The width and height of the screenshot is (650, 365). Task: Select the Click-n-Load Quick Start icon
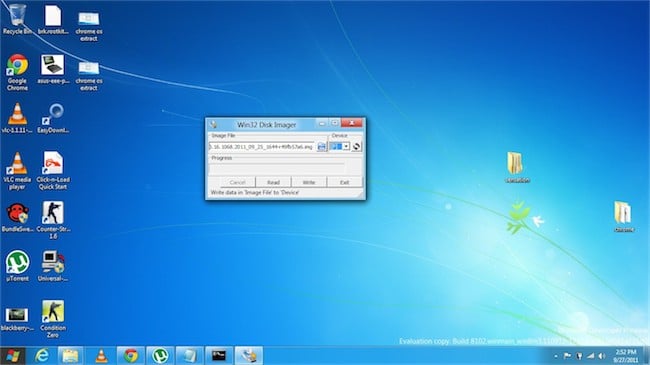(x=53, y=171)
